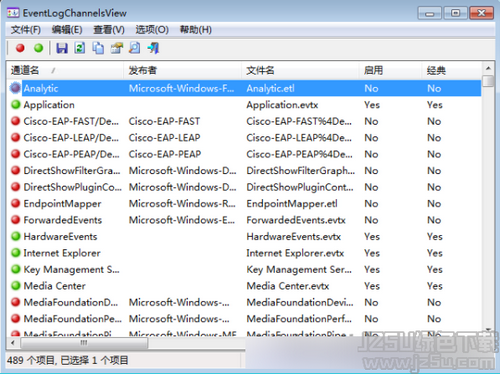Open the 文件(F) menu

click(x=26, y=30)
